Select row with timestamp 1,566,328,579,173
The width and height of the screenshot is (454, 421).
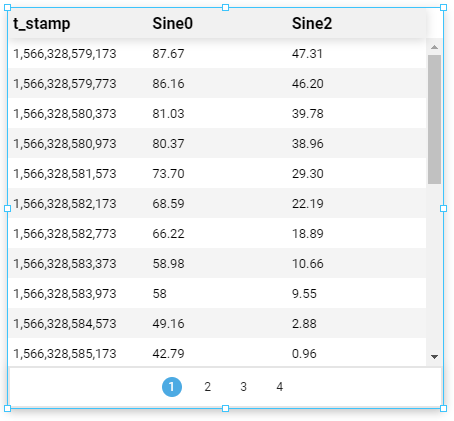point(217,53)
